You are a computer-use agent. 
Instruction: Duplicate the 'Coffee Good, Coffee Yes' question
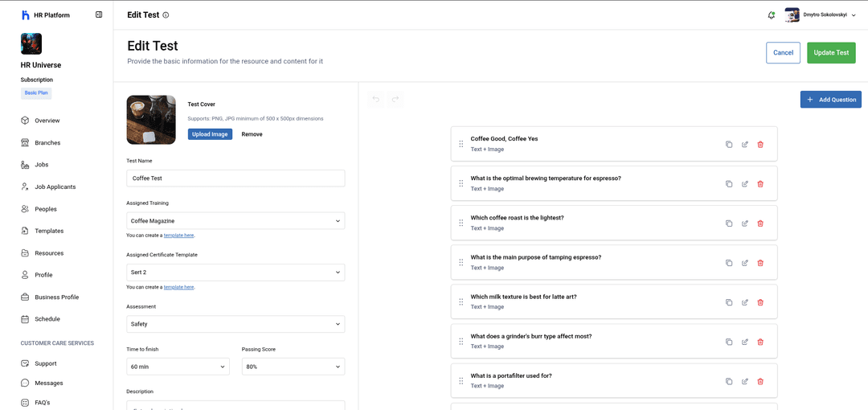pyautogui.click(x=729, y=144)
